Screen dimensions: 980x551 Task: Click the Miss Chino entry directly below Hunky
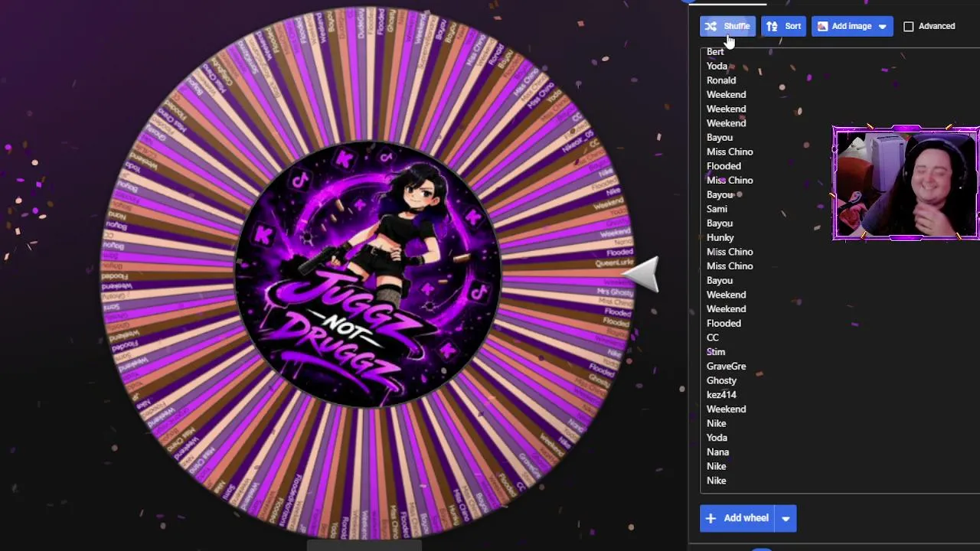tap(730, 252)
